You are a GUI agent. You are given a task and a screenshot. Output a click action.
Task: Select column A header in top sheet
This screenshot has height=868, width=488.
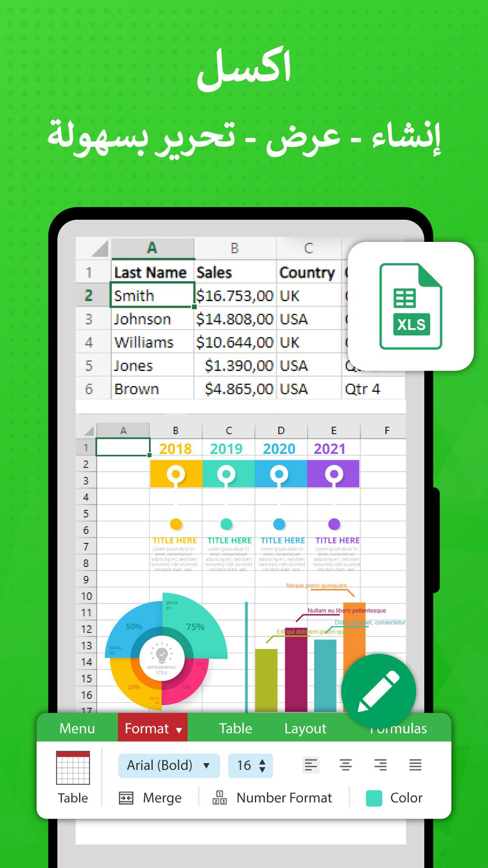152,248
